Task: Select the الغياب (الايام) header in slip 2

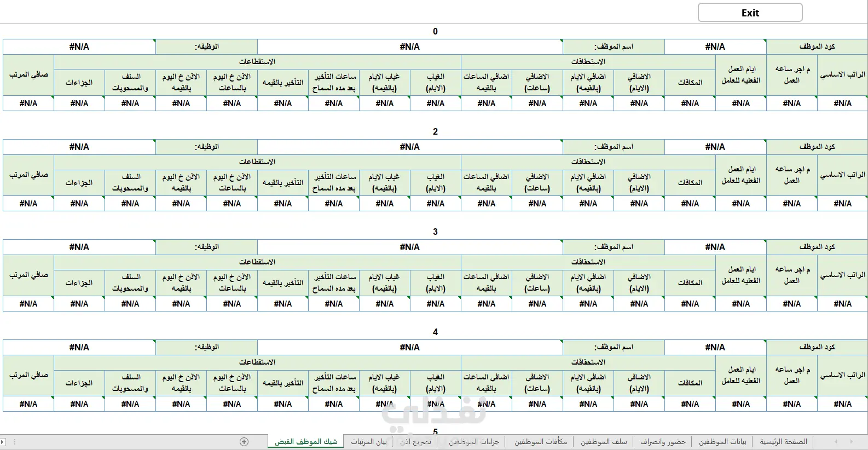Action: click(x=436, y=183)
